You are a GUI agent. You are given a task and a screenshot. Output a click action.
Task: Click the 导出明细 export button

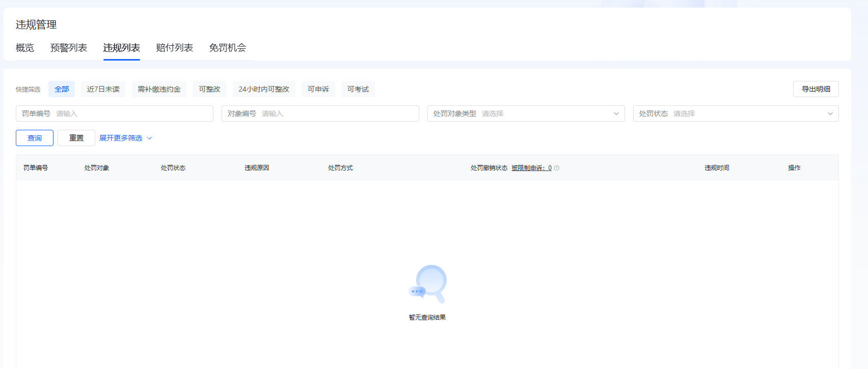pyautogui.click(x=816, y=89)
